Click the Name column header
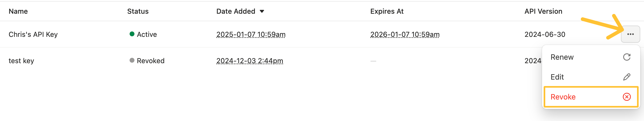Viewport: 644px width, 121px height. click(x=18, y=11)
